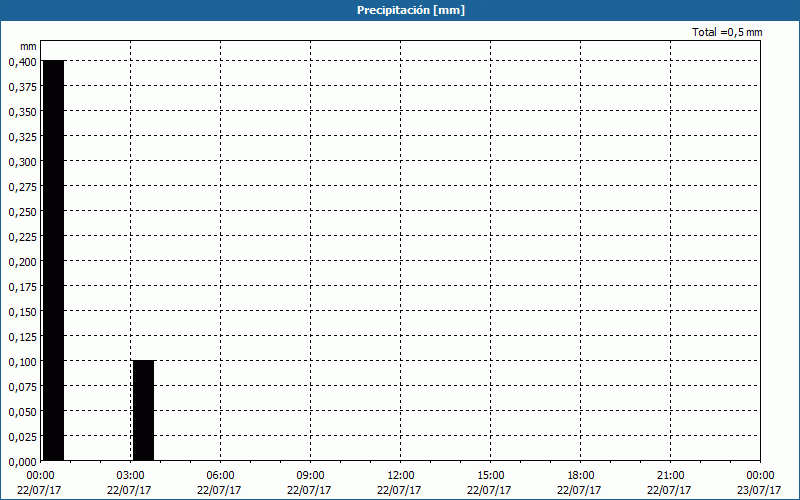Click the 0,375 y-axis label
This screenshot has height=500, width=800.
[22, 87]
